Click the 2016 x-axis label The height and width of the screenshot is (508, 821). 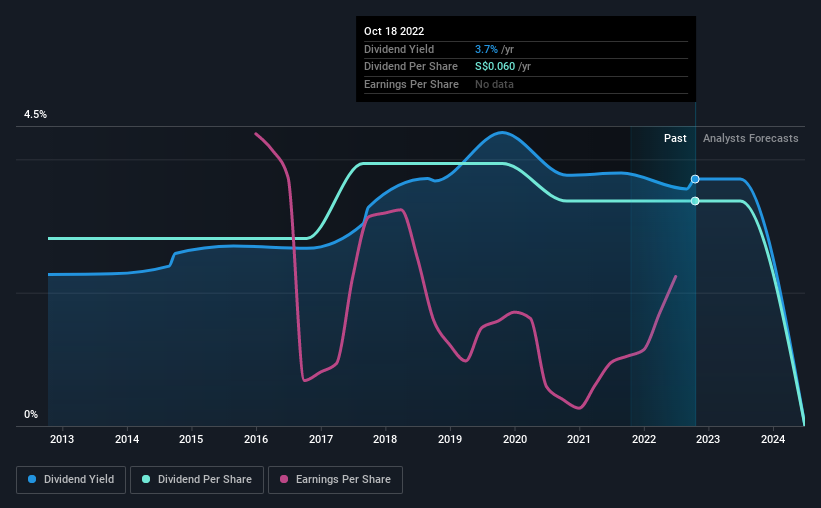(x=256, y=439)
